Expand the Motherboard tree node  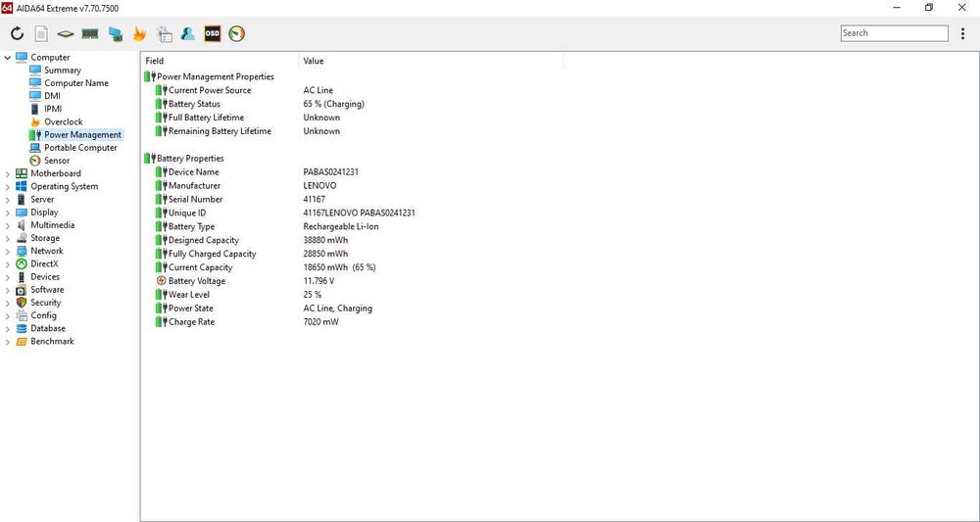pyautogui.click(x=8, y=173)
